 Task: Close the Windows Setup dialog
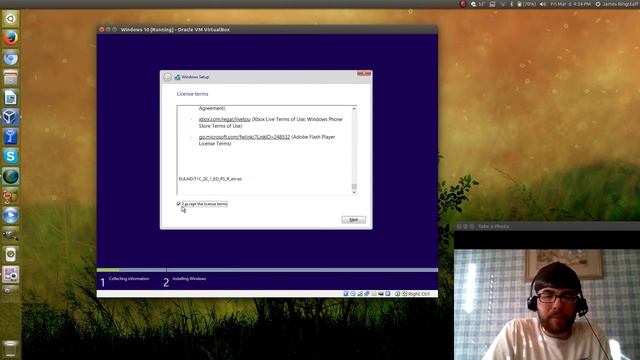[364, 73]
